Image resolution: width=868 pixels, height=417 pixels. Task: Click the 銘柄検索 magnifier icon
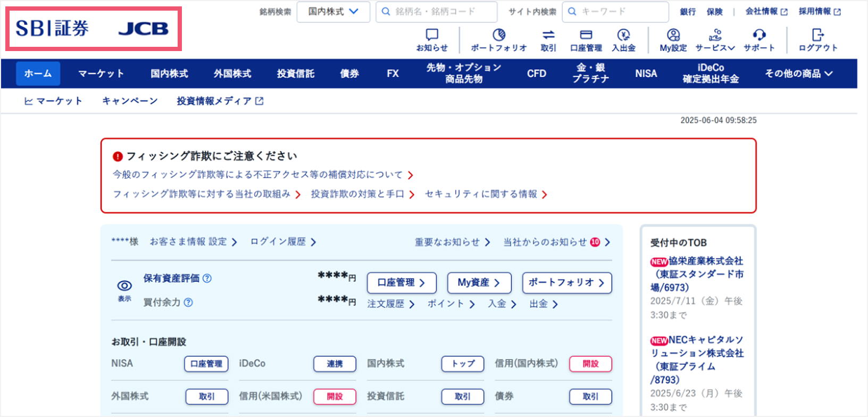386,12
